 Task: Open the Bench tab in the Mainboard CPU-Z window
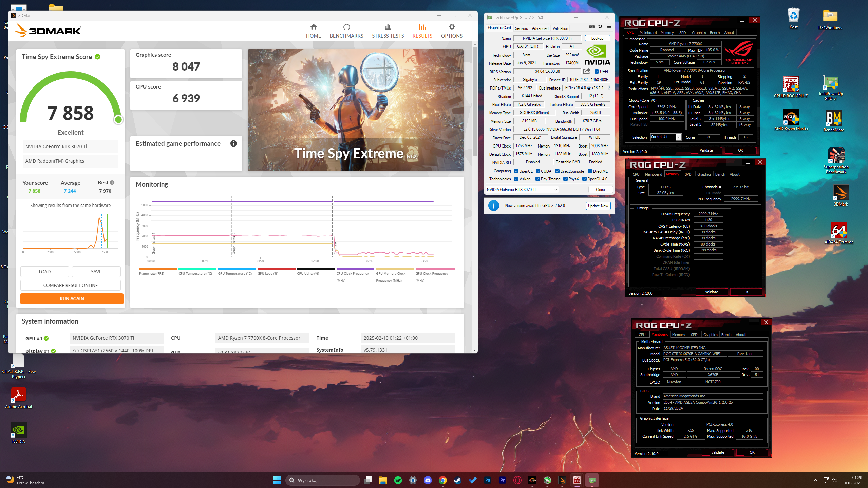(x=726, y=335)
